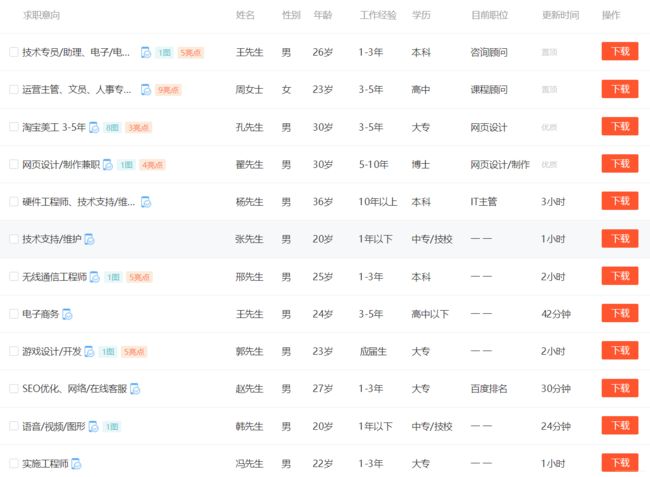The height and width of the screenshot is (477, 650).
Task: Open job intent 实施工程师
Action: pos(45,464)
